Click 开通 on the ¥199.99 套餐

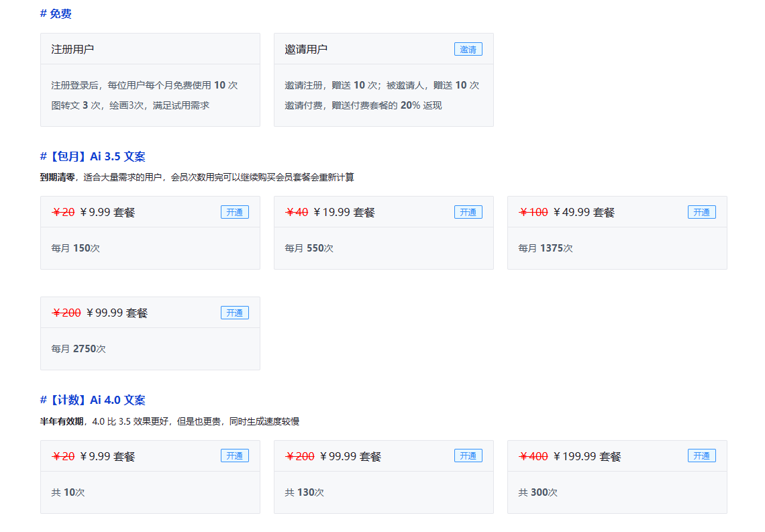(x=701, y=456)
